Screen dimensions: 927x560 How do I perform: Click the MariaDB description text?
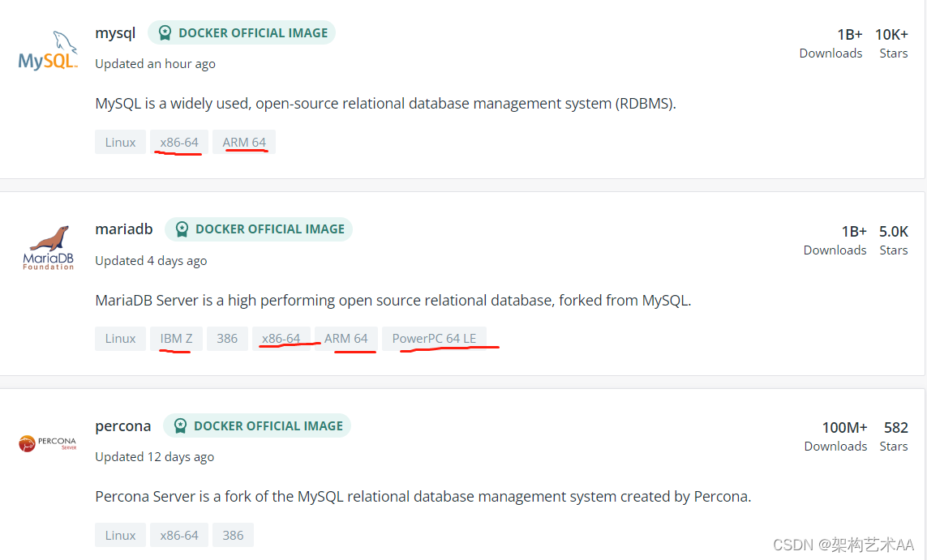pyautogui.click(x=393, y=301)
